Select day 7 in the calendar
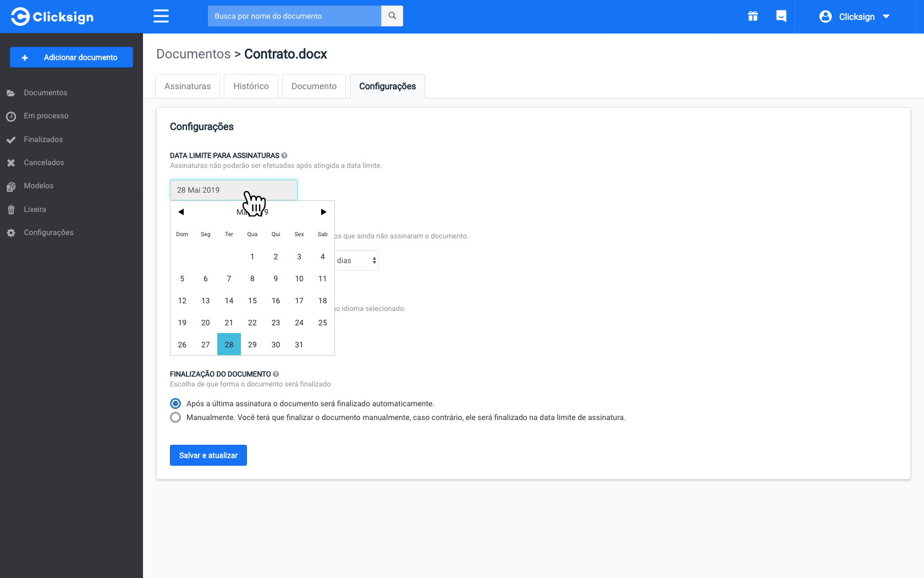 (x=229, y=279)
